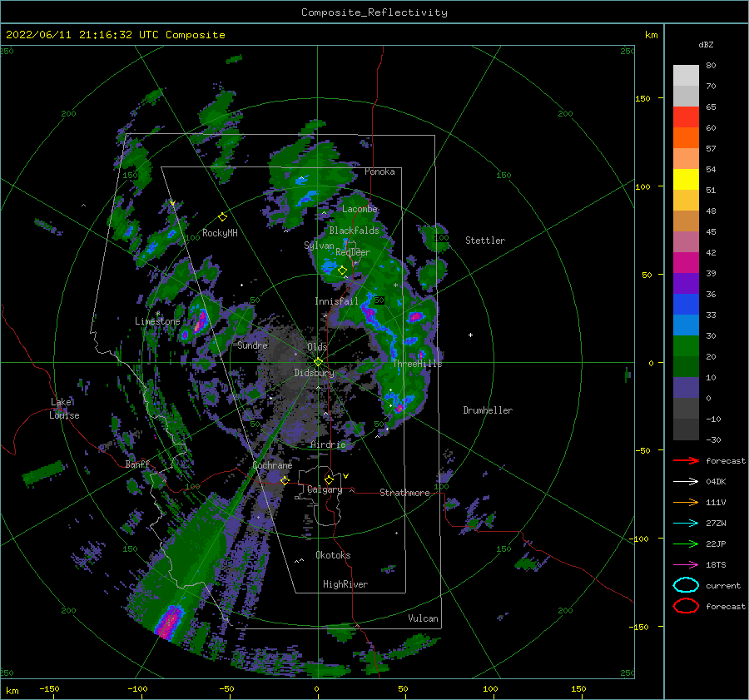The width and height of the screenshot is (749, 700).
Task: Click the RockyMH label
Action: (220, 233)
